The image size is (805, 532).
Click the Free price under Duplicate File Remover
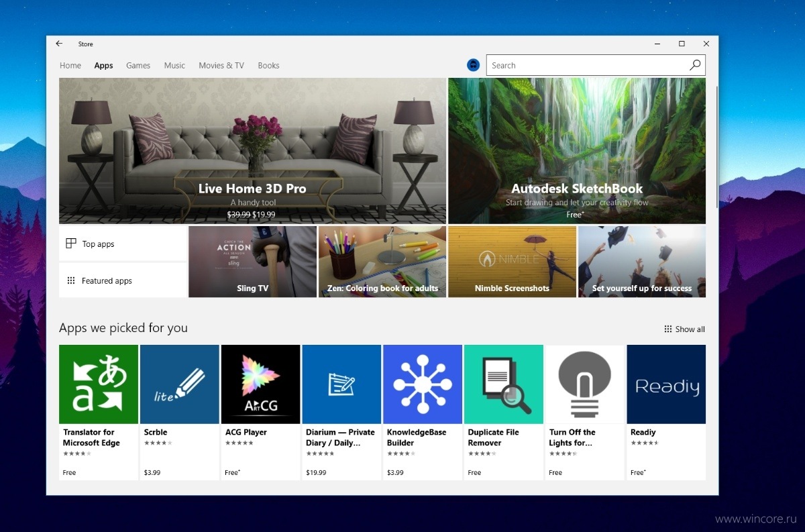(474, 473)
